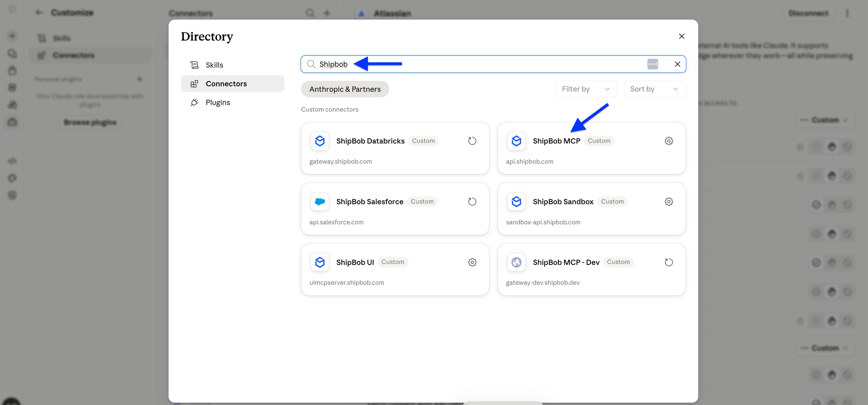Open the upper Custom dropdown in background window
This screenshot has height=405, width=868.
tap(825, 120)
